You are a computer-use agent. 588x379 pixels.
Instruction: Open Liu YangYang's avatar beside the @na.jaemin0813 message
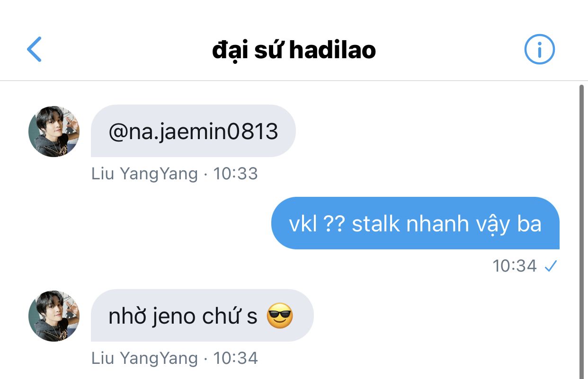tap(54, 132)
